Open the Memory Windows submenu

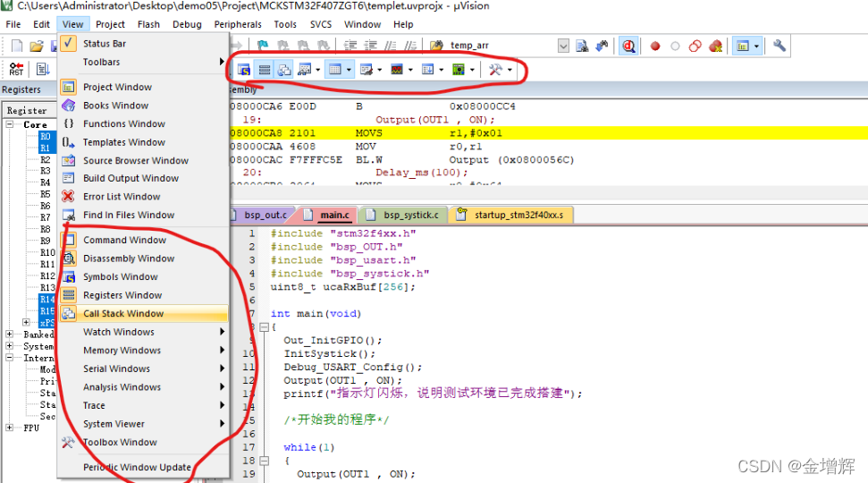pos(144,350)
